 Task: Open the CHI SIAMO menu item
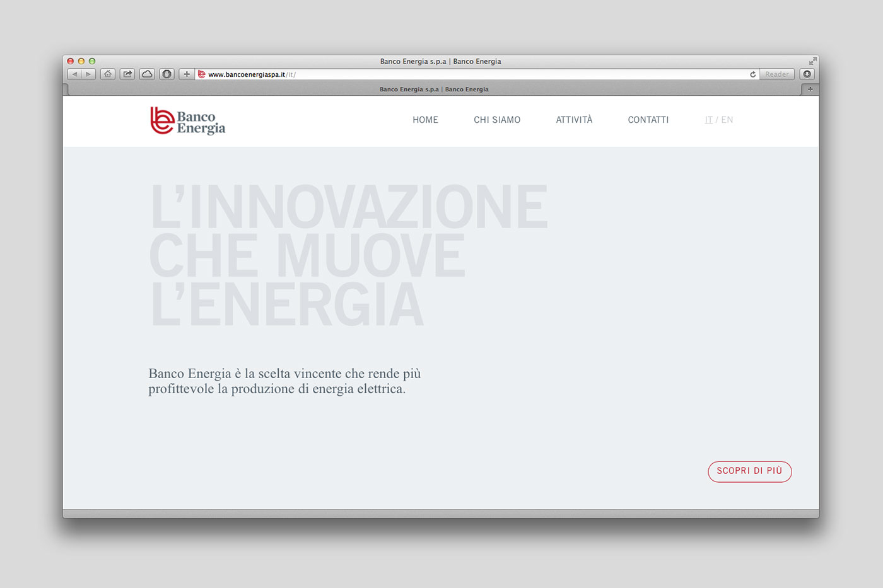(x=497, y=120)
